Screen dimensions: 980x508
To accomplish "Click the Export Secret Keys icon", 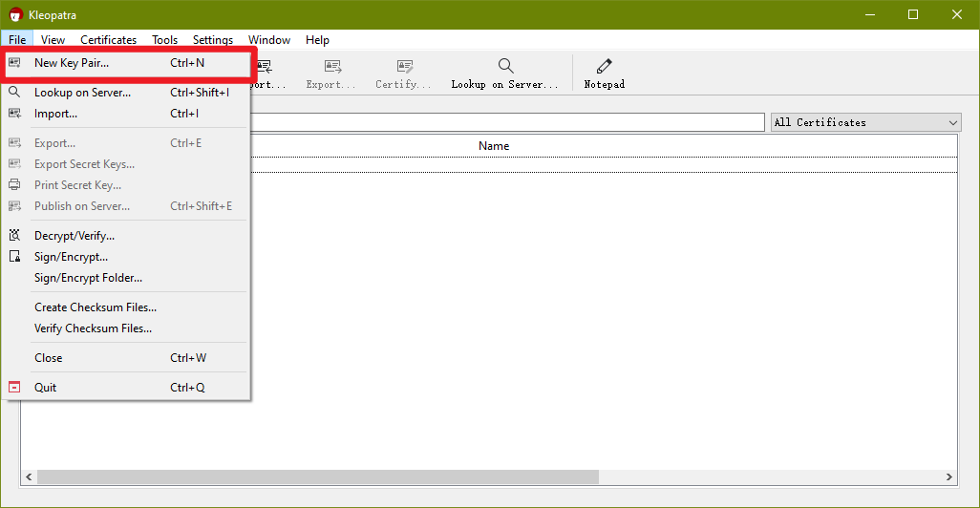I will click(x=14, y=164).
